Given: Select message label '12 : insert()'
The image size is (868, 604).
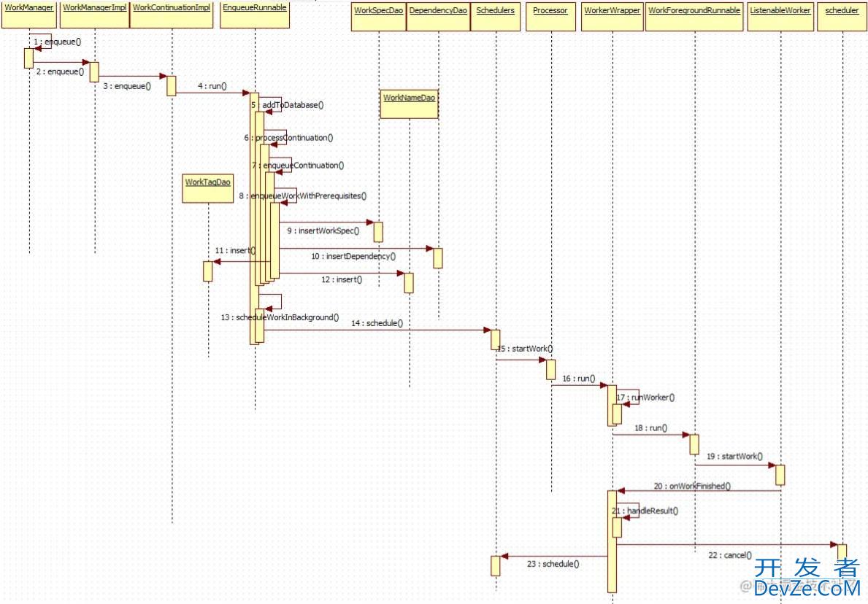Looking at the screenshot, I should [342, 279].
